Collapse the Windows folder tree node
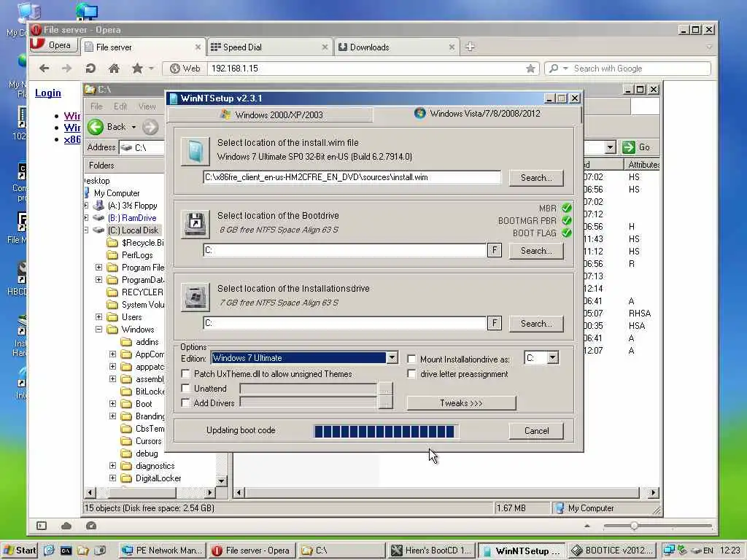 coord(98,330)
